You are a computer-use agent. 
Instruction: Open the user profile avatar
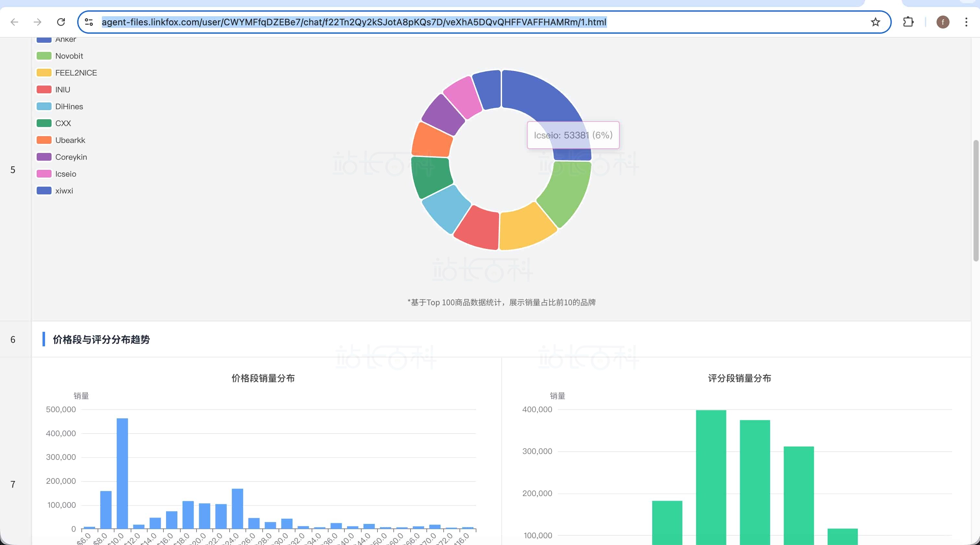pyautogui.click(x=943, y=22)
